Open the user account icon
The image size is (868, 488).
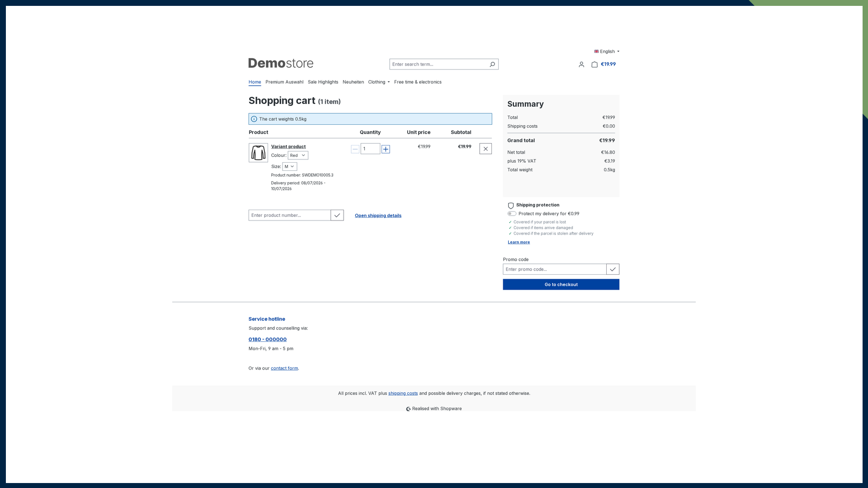point(581,65)
